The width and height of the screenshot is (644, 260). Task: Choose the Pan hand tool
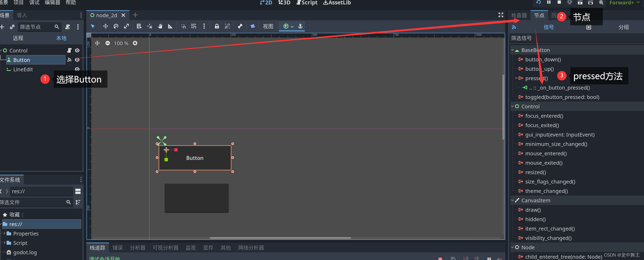[x=160, y=26]
